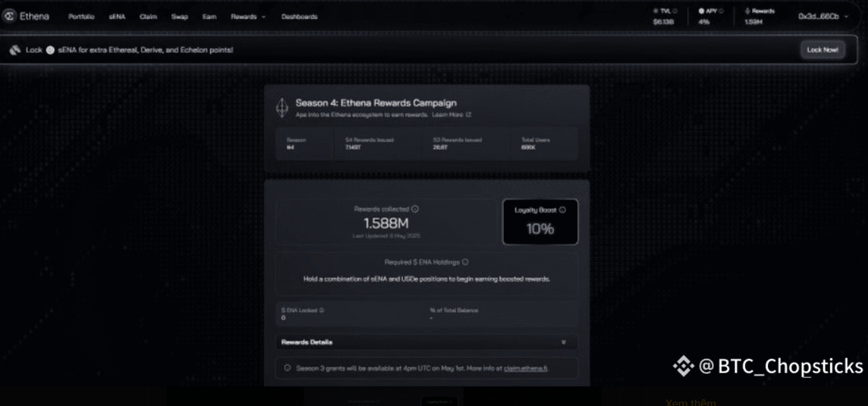Screen dimensions: 868x406
Task: Click the Last Updated date text
Action: [x=386, y=236]
